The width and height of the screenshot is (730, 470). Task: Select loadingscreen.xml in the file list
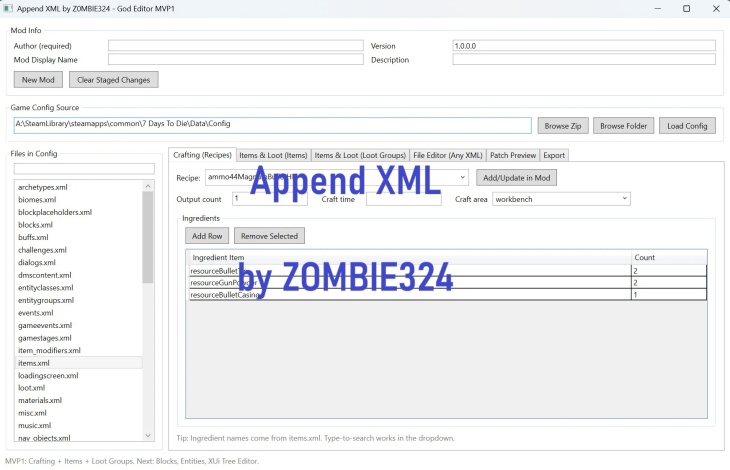click(x=78, y=376)
